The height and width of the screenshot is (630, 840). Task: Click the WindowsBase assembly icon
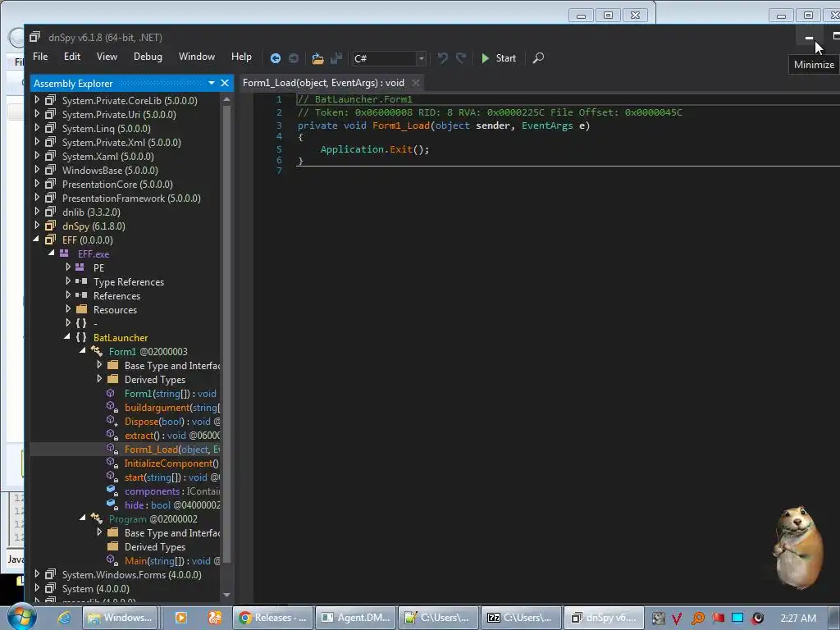tap(50, 170)
